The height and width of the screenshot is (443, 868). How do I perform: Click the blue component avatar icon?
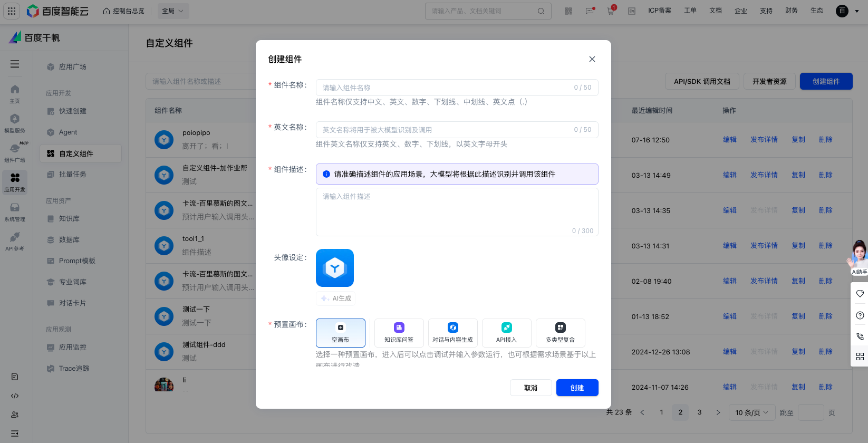pos(334,268)
